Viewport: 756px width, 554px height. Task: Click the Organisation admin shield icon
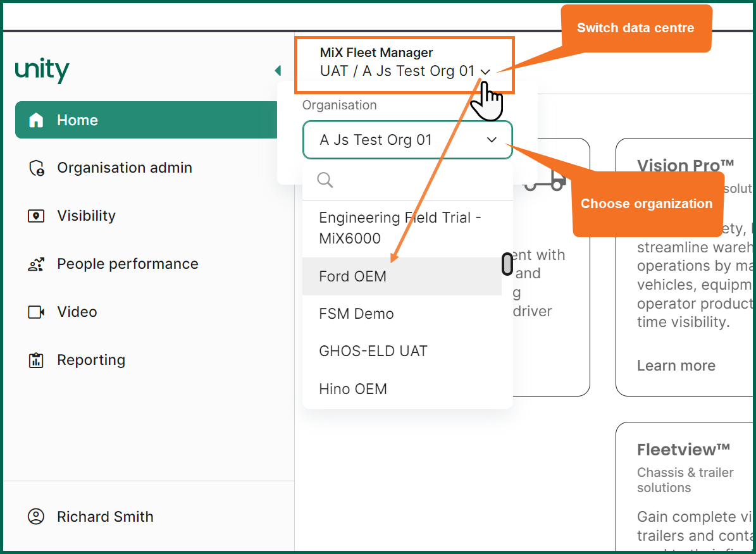[37, 168]
